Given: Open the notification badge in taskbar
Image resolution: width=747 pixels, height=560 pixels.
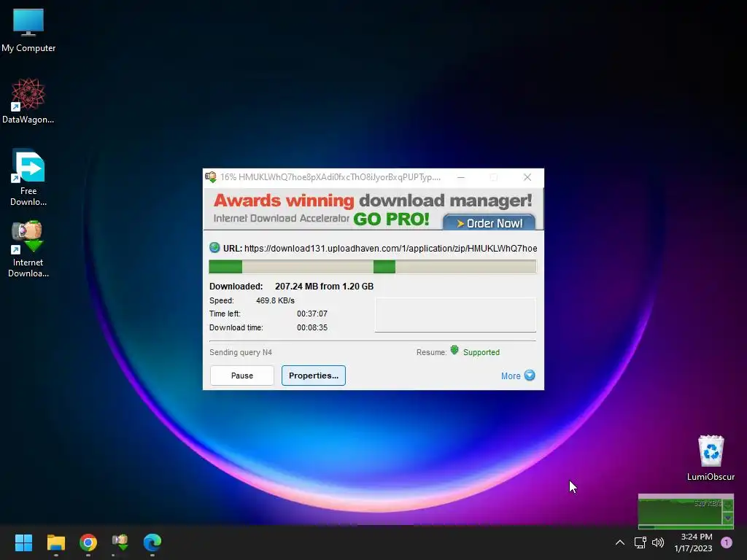Looking at the screenshot, I should 727,542.
